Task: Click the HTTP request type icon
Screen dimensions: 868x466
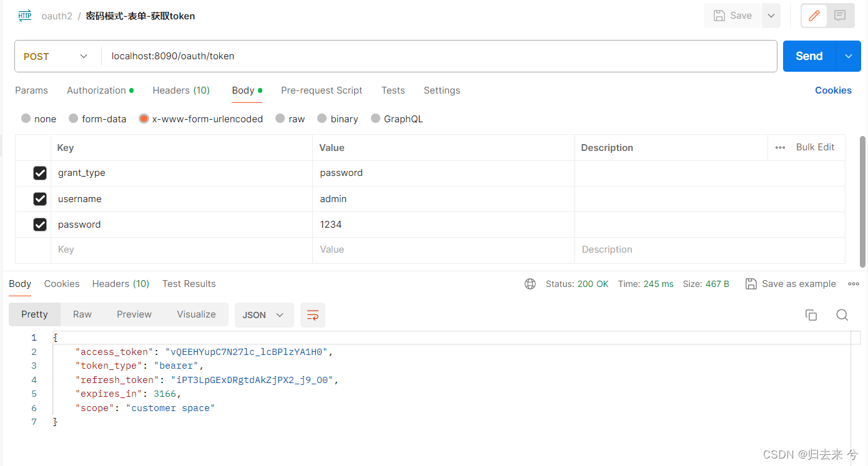Action: (25, 16)
